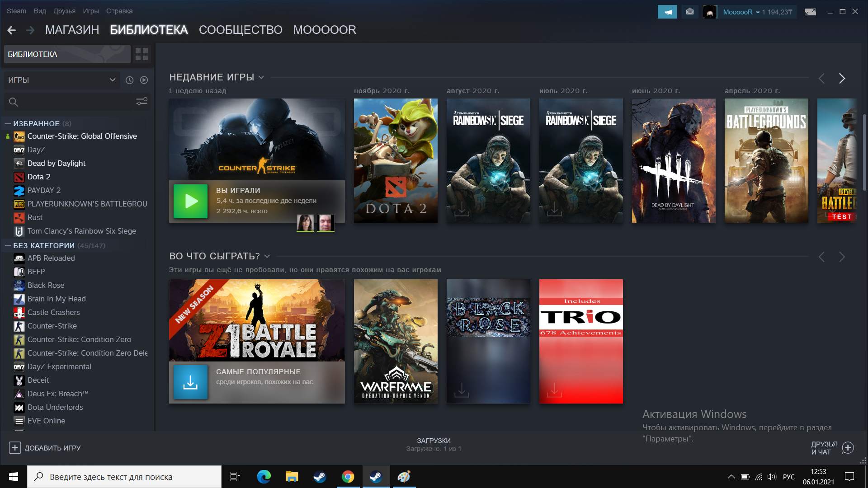Click ДРУЗЬЯ И ЧАТ label
Screen dimensions: 868x488
[x=824, y=448]
